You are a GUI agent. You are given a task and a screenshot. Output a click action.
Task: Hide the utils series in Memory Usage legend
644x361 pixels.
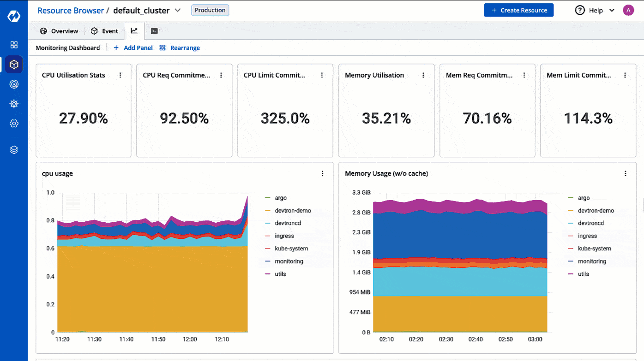click(583, 274)
